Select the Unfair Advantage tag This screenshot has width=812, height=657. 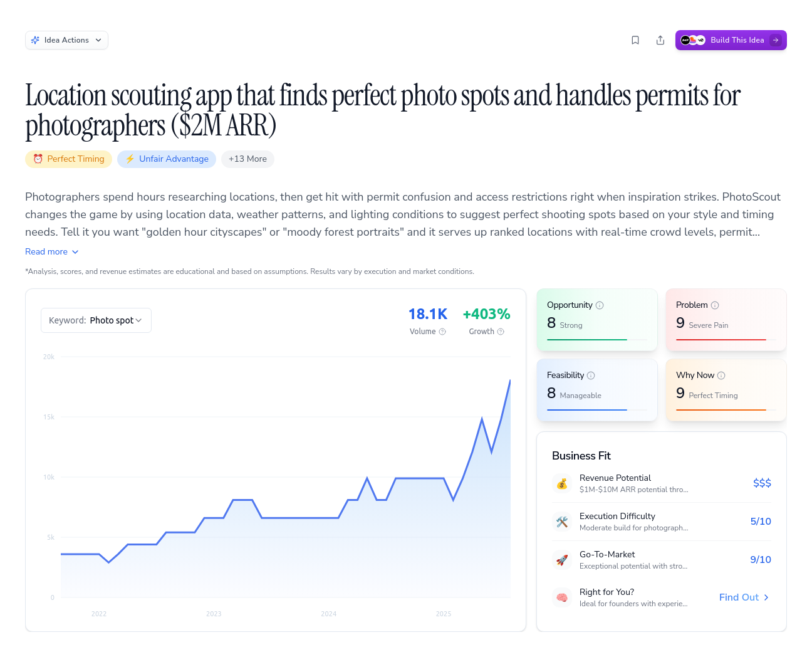167,159
